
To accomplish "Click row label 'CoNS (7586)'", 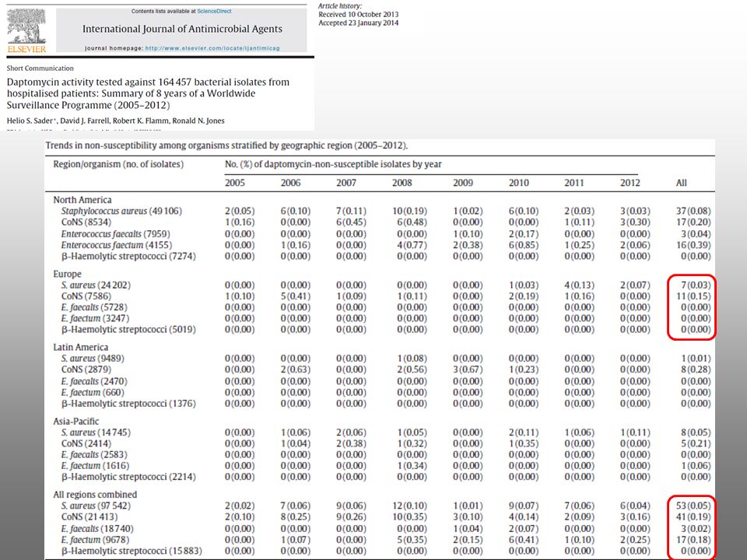I will click(86, 296).
